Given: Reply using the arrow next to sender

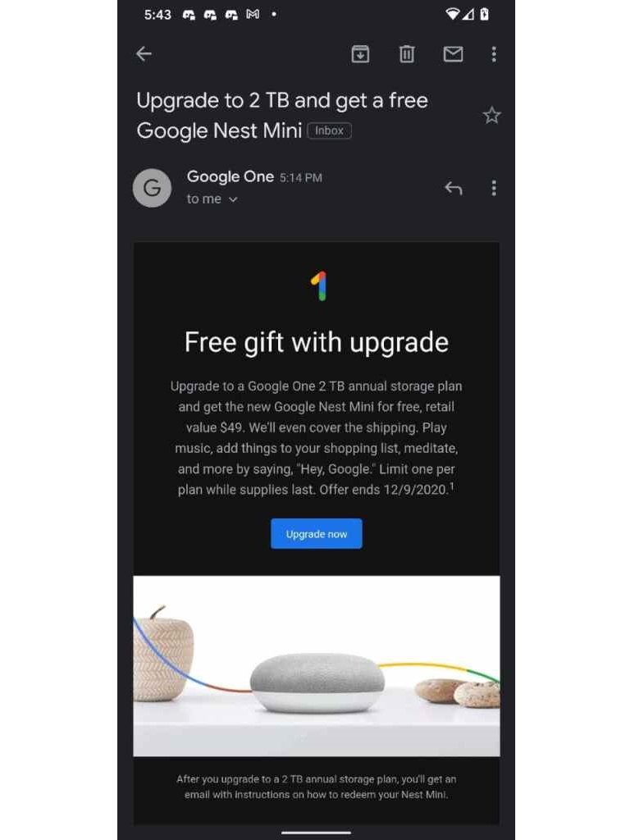Looking at the screenshot, I should click(454, 188).
